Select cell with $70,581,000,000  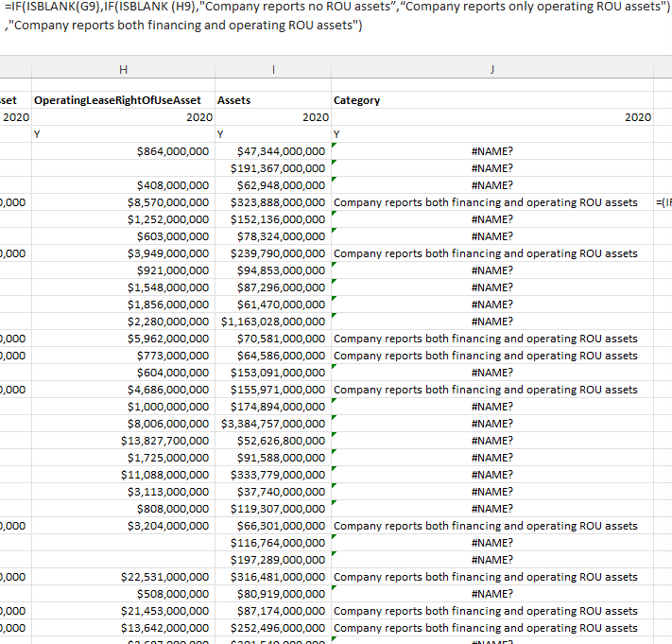click(x=273, y=339)
